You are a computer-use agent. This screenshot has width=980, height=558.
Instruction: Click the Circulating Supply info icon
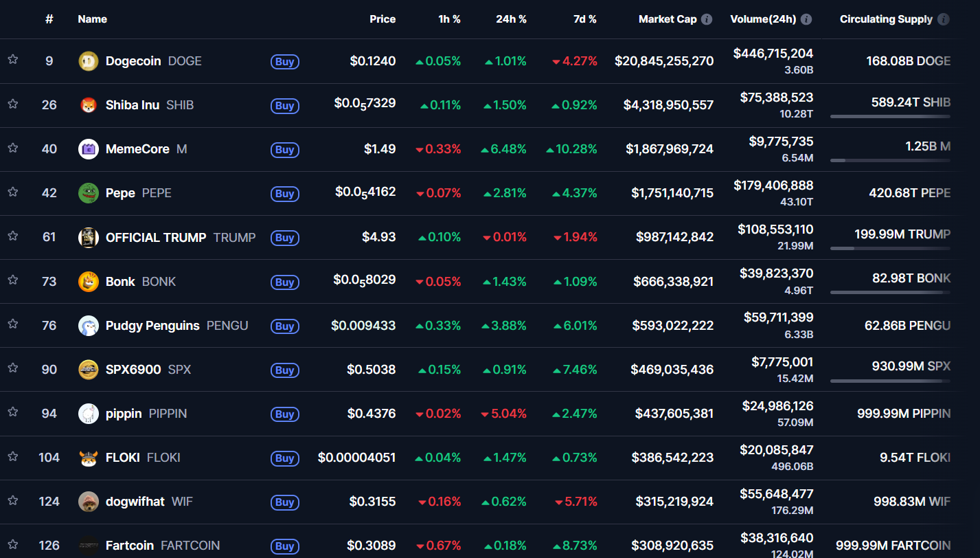tap(944, 19)
